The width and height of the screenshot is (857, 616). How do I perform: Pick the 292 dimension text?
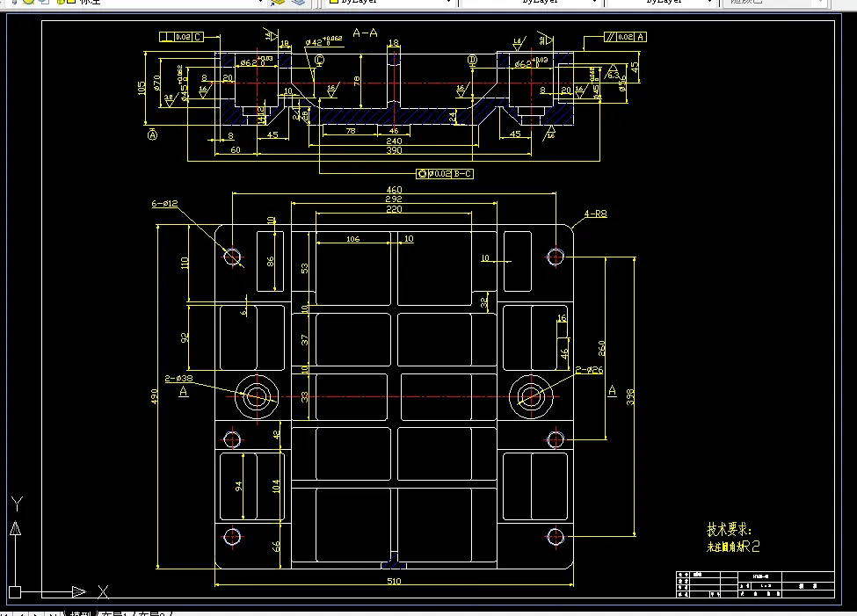[394, 199]
